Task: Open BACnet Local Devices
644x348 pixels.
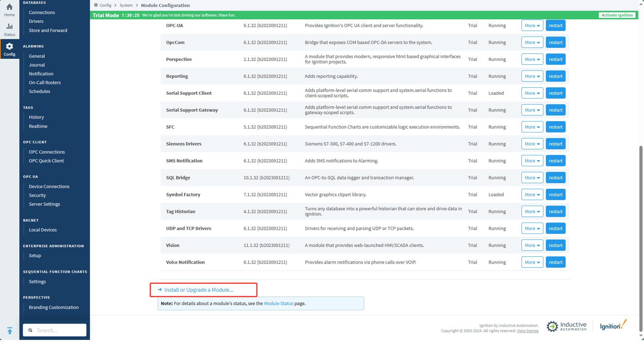Action: click(43, 230)
